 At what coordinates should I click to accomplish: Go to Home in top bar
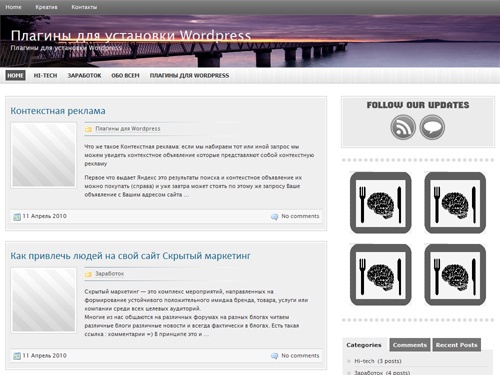13,7
